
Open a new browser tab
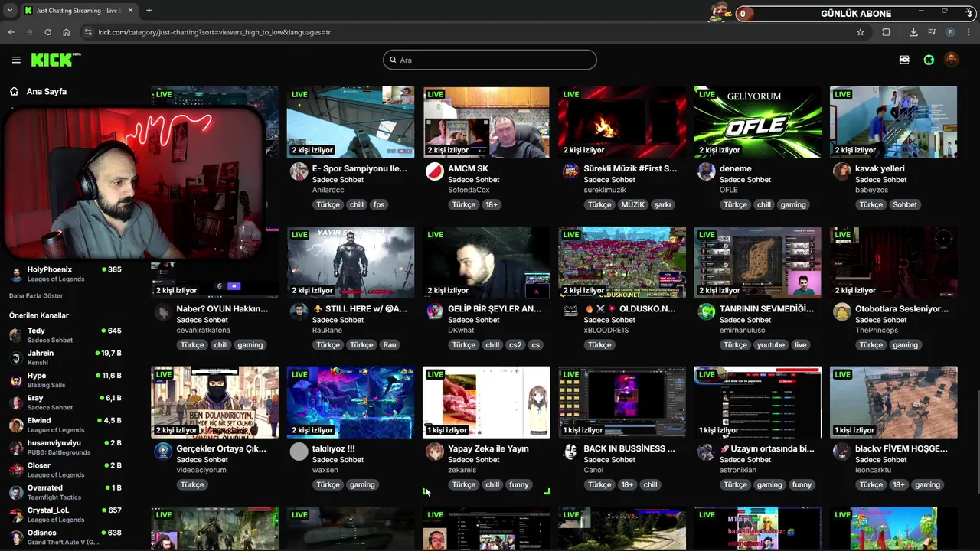pyautogui.click(x=149, y=11)
